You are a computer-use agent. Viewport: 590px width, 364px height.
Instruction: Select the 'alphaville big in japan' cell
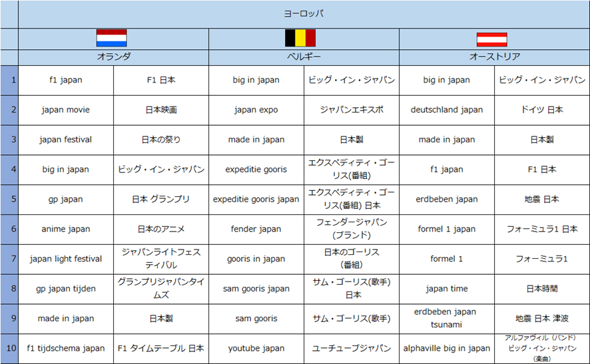tap(447, 348)
